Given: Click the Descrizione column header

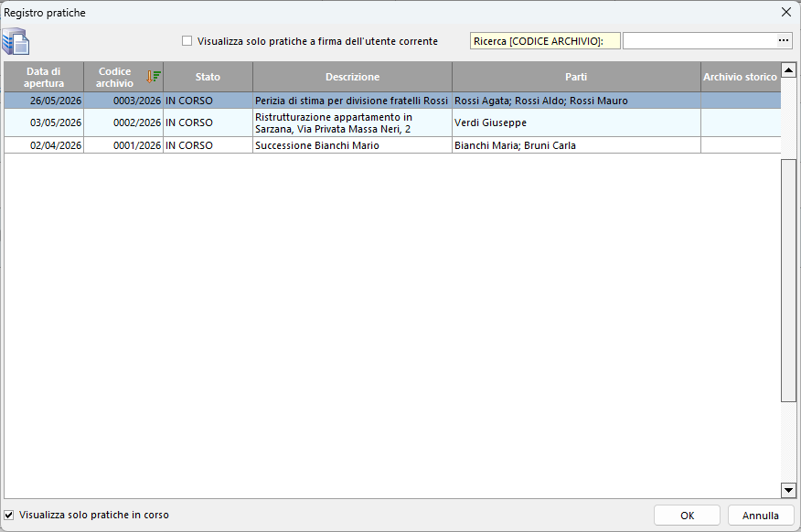Looking at the screenshot, I should point(352,77).
